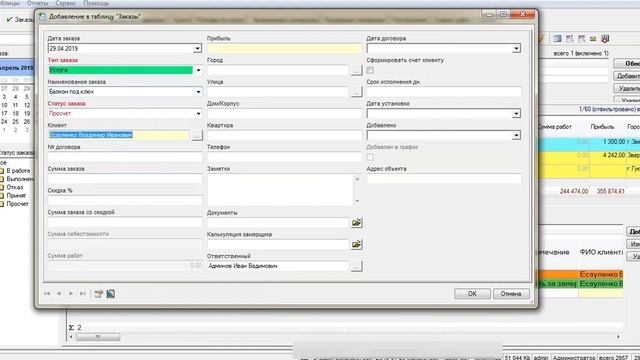Click the Добавить button in background window
Image resolution: width=640 pixels, height=360 pixels.
pyautogui.click(x=627, y=76)
